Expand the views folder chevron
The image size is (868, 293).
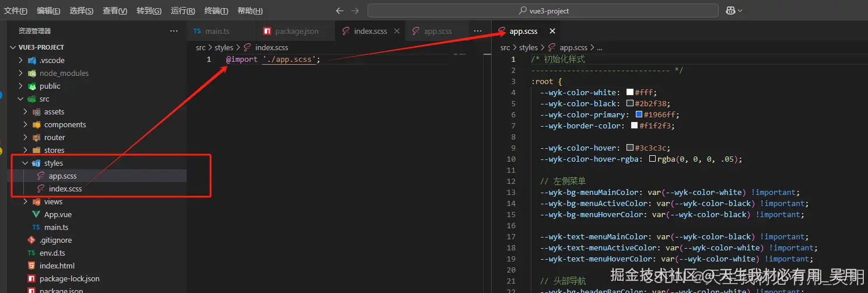click(25, 201)
